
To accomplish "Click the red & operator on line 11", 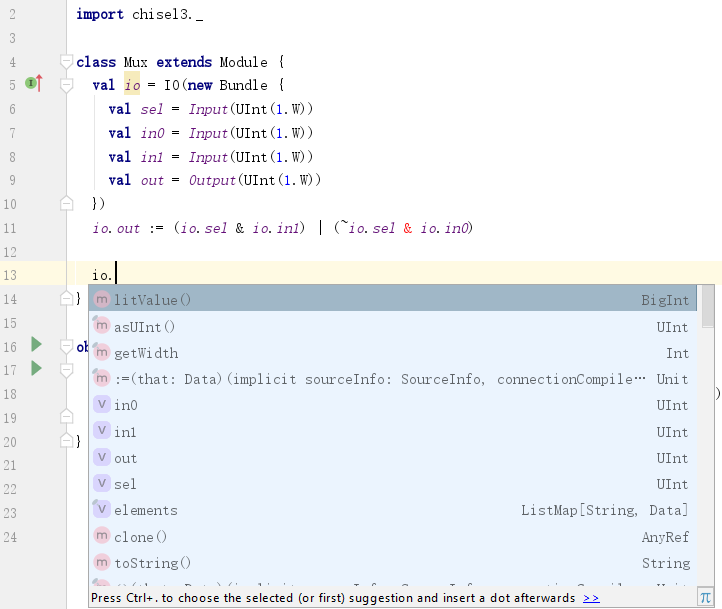I will click(x=408, y=228).
